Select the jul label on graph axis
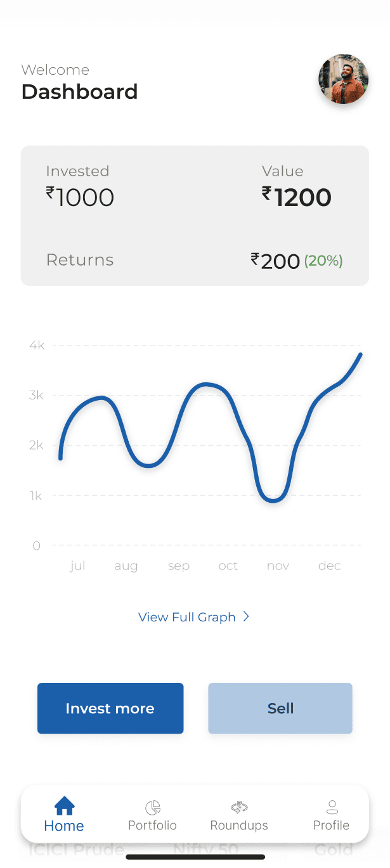Image resolution: width=390 pixels, height=868 pixels. pos(77,566)
